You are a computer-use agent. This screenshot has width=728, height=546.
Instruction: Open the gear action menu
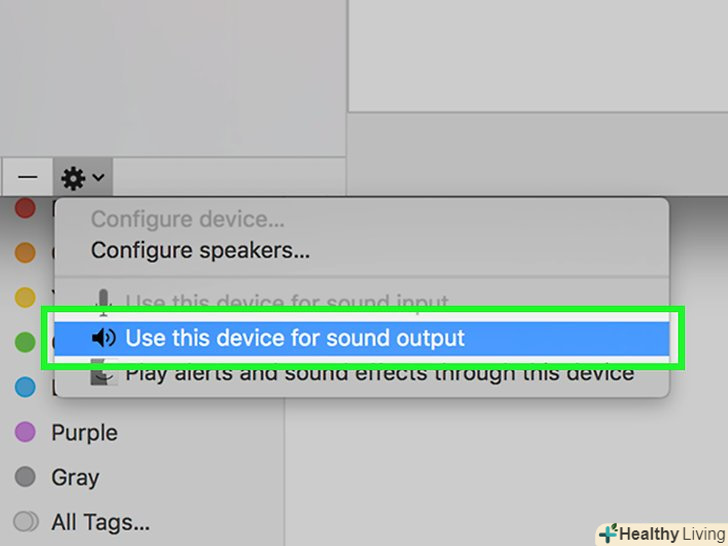74,179
